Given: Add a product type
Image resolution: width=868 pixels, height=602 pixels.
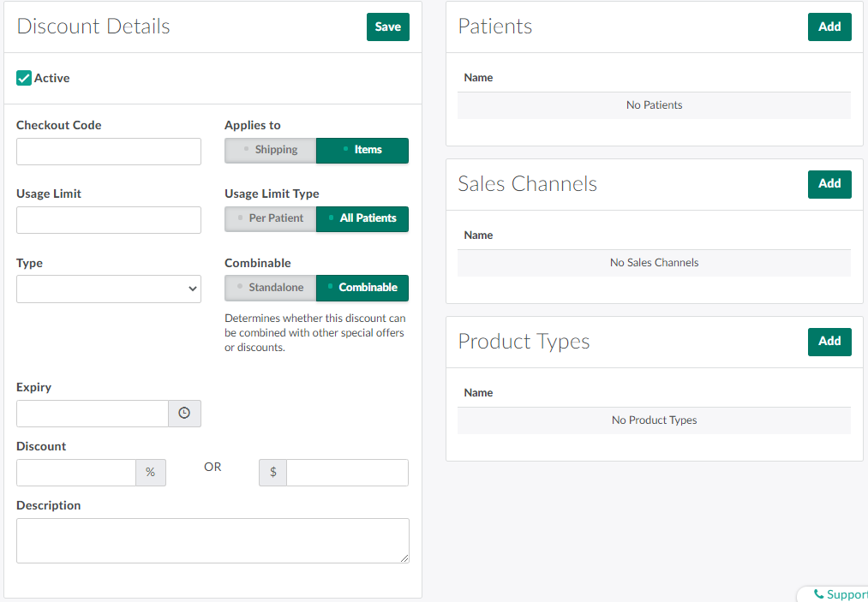Looking at the screenshot, I should click(829, 342).
